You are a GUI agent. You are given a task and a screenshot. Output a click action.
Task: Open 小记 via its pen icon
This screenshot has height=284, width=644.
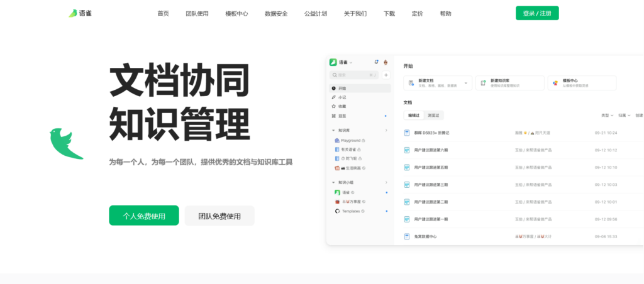(333, 97)
